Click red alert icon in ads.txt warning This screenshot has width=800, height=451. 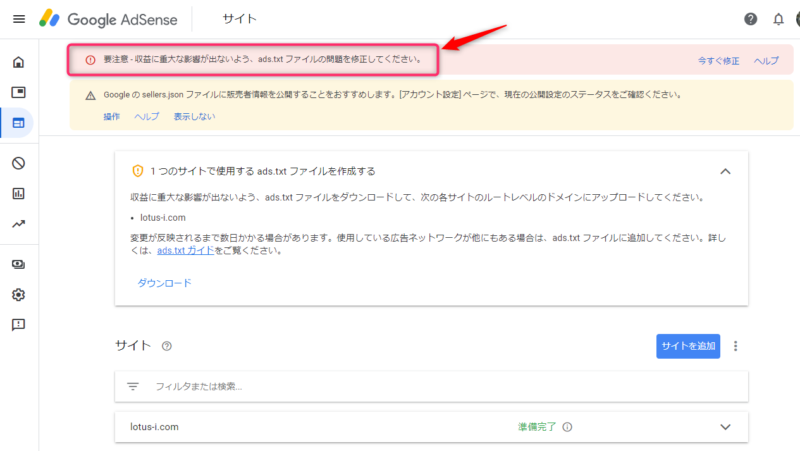click(90, 60)
